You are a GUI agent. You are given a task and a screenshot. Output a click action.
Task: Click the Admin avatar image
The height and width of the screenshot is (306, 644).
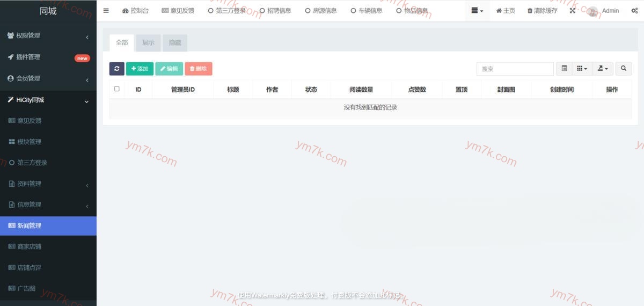click(x=592, y=11)
